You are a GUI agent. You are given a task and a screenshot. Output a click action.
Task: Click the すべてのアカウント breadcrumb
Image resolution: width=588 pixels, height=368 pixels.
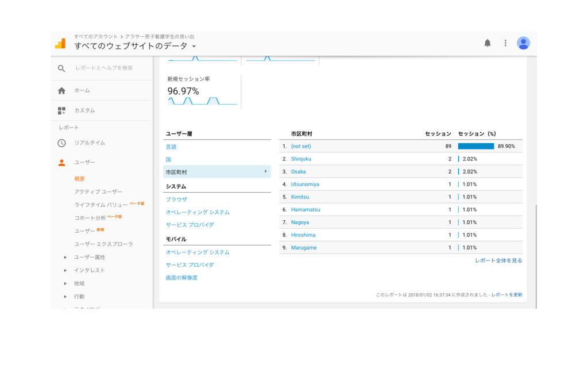pyautogui.click(x=96, y=36)
